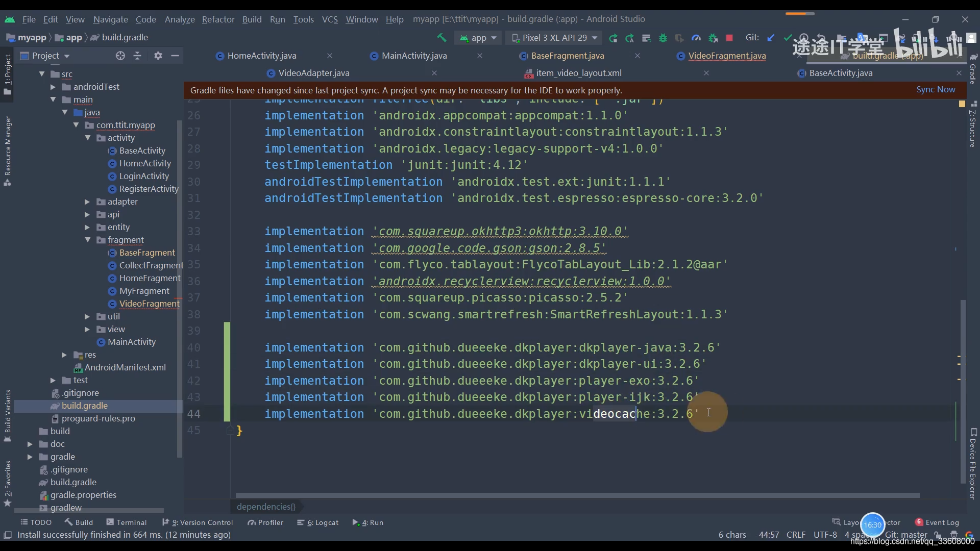Click the editor horizontal scrollbar

(x=577, y=495)
